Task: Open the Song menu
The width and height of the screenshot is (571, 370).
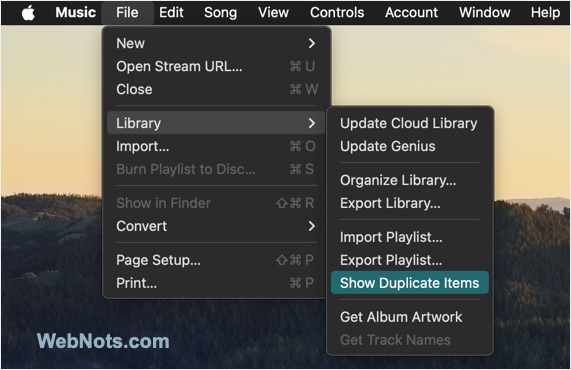Action: point(220,13)
